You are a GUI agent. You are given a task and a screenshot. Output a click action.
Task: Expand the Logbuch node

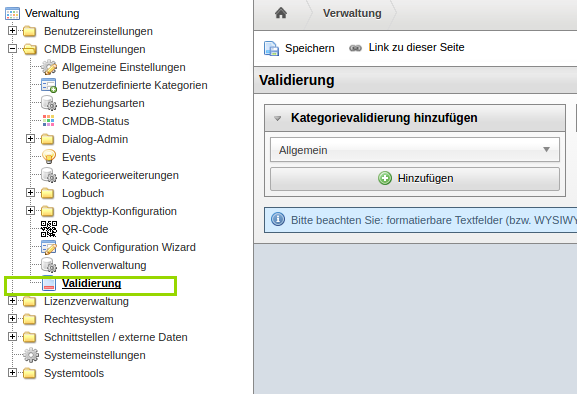click(30, 193)
